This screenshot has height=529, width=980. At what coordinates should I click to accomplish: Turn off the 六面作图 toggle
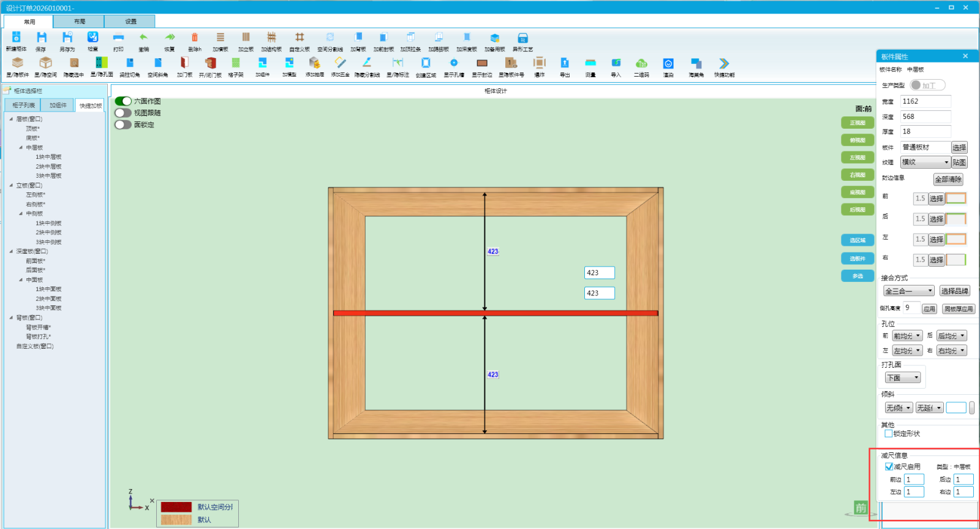pos(123,101)
